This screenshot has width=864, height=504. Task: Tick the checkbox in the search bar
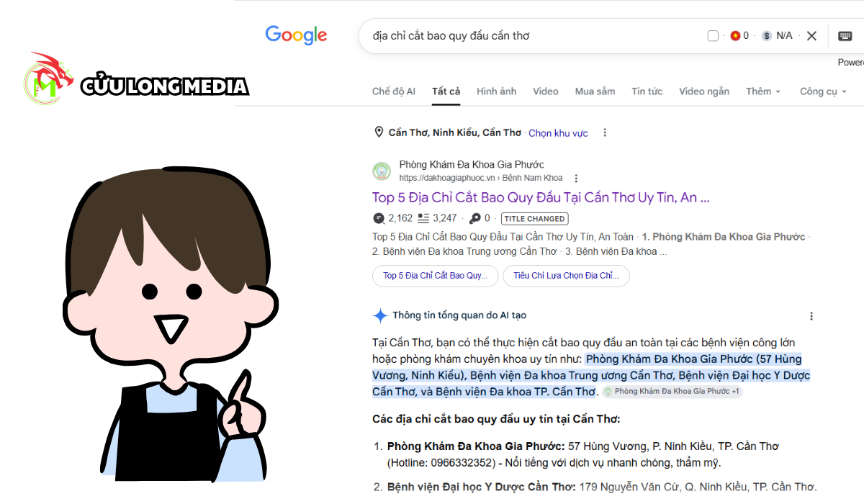click(x=713, y=36)
